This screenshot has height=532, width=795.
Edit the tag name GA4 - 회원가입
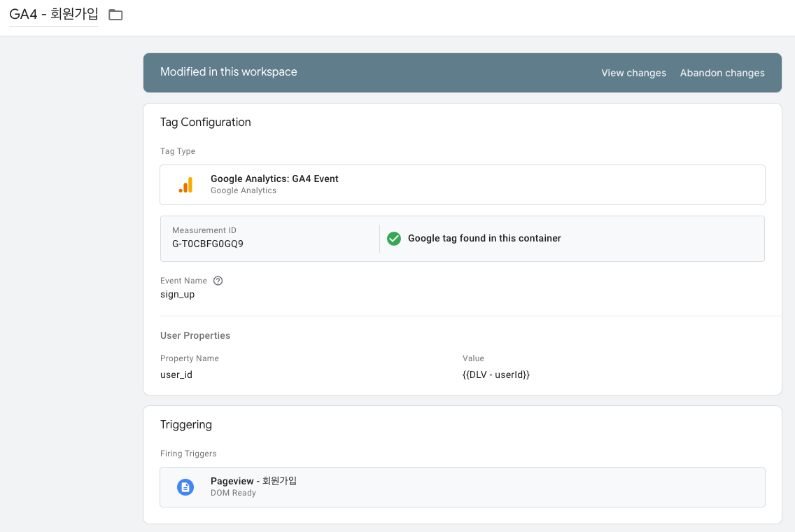click(x=54, y=14)
